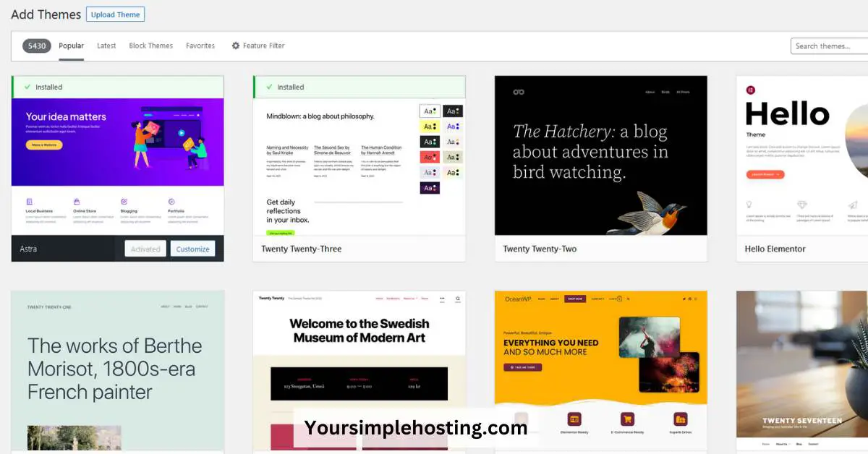
Task: Open the Yoursimplehosting.com link
Action: (x=417, y=427)
